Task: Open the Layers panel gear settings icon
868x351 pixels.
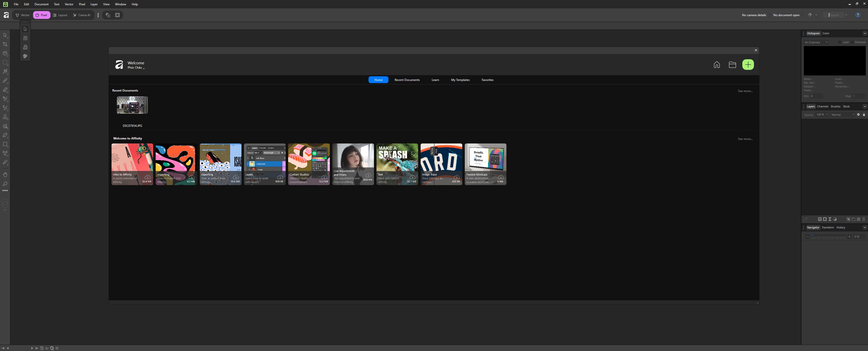Action: tap(859, 114)
